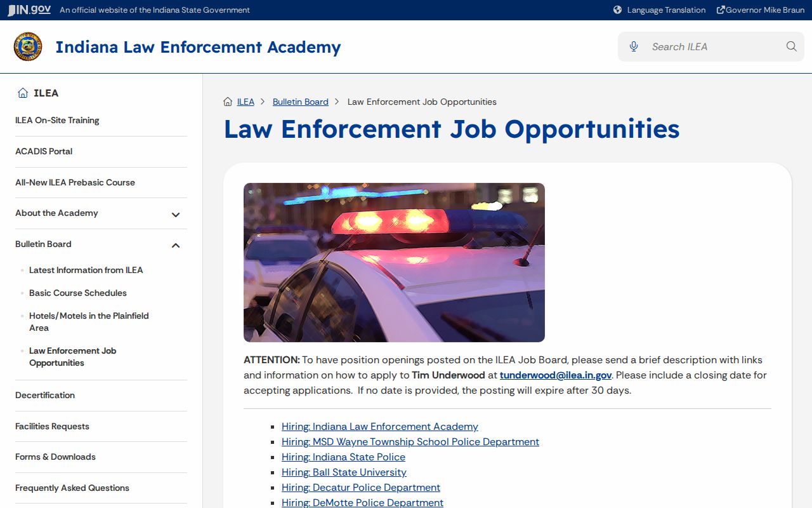Click About the Academy sidebar label
812x508 pixels.
pos(56,213)
